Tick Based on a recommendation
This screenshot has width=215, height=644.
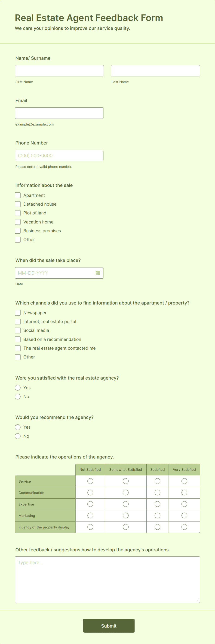[x=18, y=339]
